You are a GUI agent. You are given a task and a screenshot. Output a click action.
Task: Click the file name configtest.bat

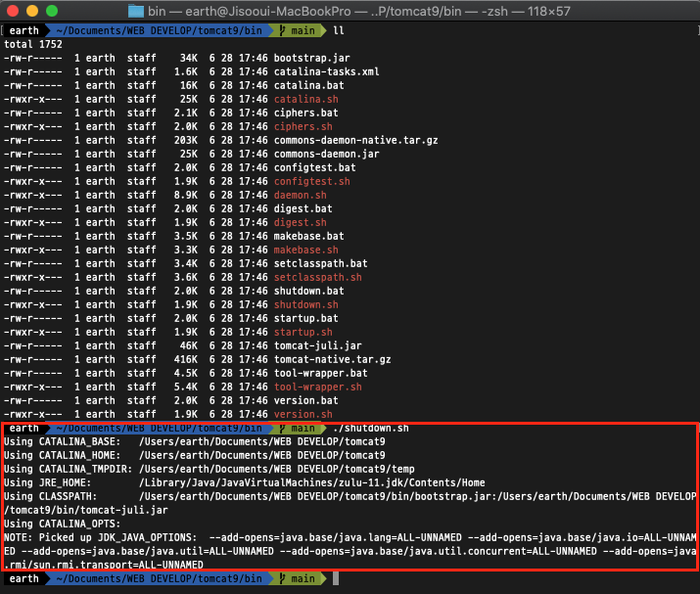314,167
